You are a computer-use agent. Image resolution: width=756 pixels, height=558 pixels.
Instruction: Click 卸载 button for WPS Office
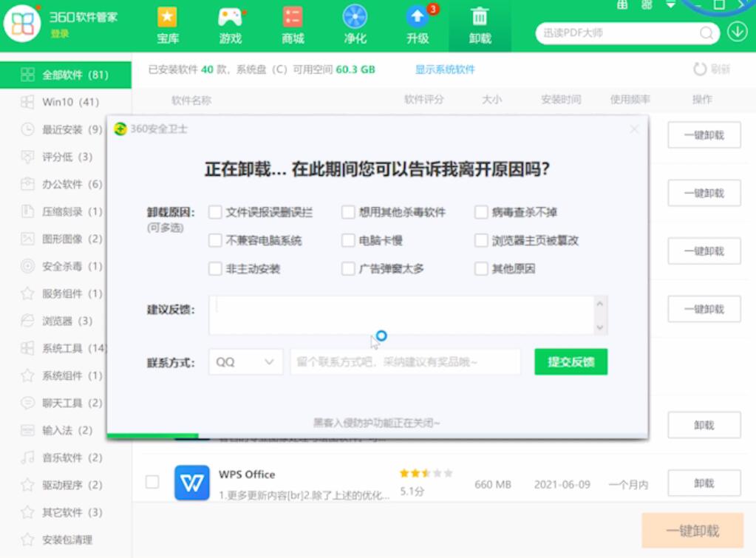(x=704, y=483)
